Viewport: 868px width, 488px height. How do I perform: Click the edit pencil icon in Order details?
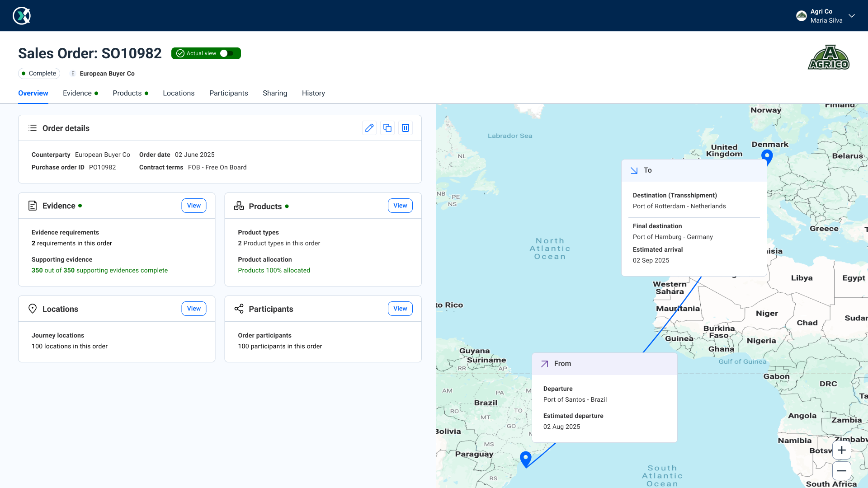pos(369,128)
